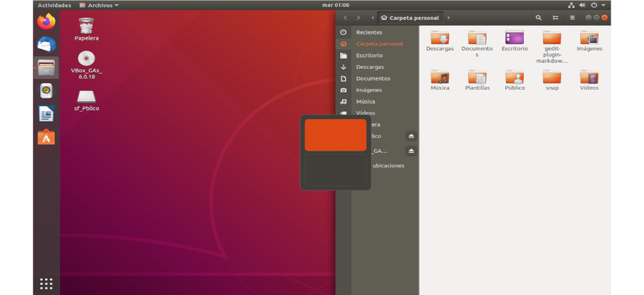Switch to the empty second workspace
The image size is (644, 295).
click(335, 170)
